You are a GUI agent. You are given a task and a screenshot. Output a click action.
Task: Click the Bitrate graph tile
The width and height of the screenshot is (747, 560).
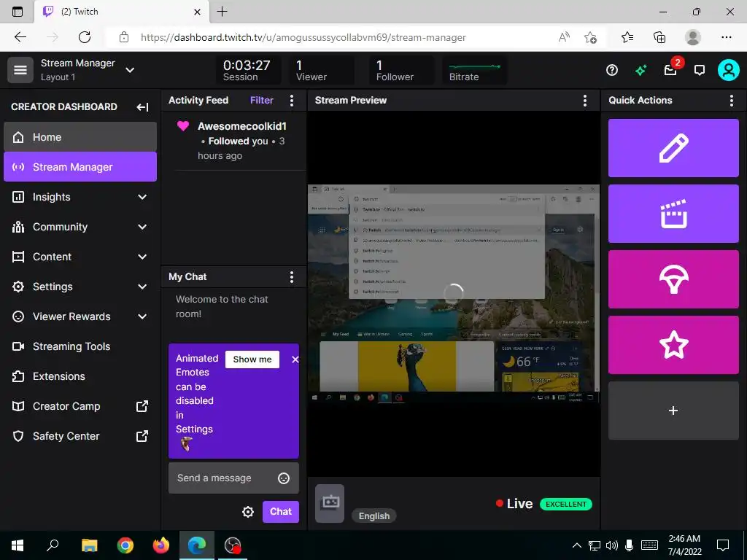[474, 71]
